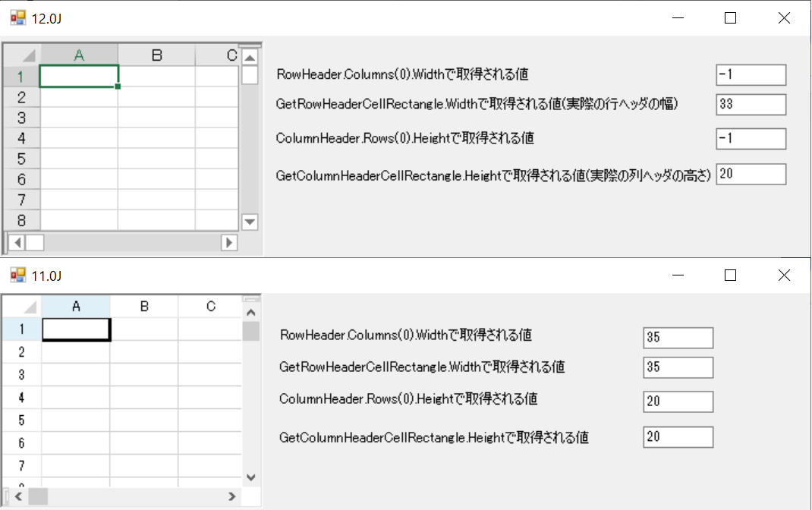Image resolution: width=812 pixels, height=510 pixels.
Task: Click scroll right arrow in 11.0J spreadsheet
Action: 232,496
